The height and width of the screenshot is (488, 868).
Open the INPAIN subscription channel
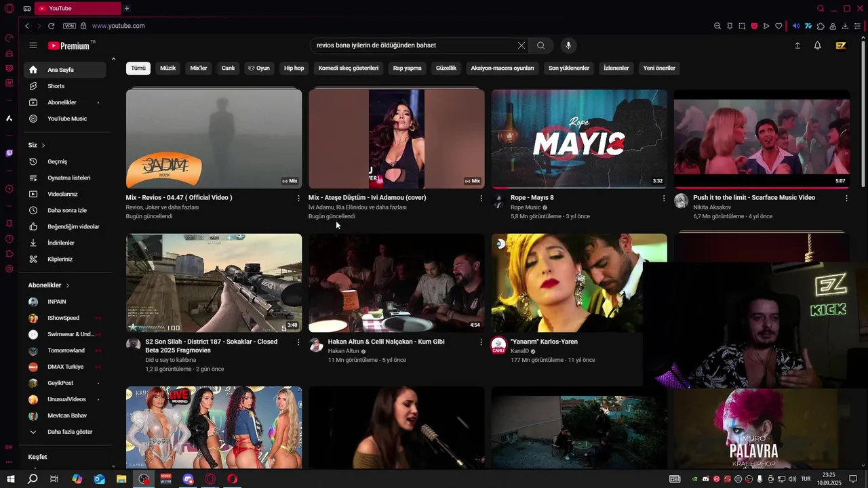pyautogui.click(x=65, y=302)
